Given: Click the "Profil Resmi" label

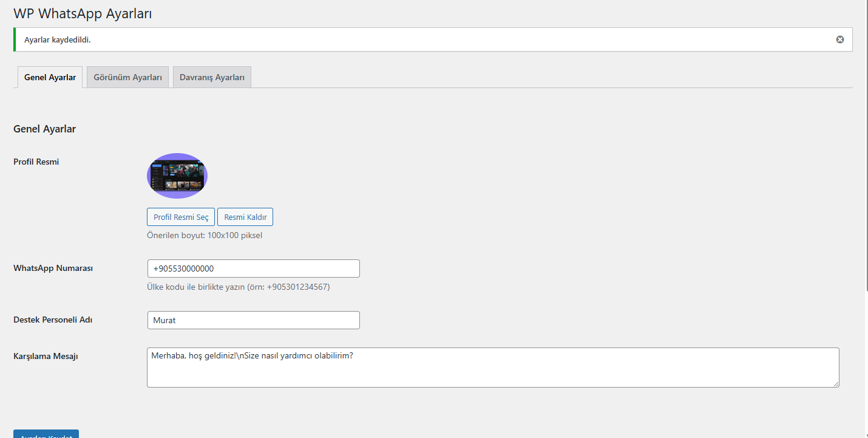Looking at the screenshot, I should pos(36,162).
